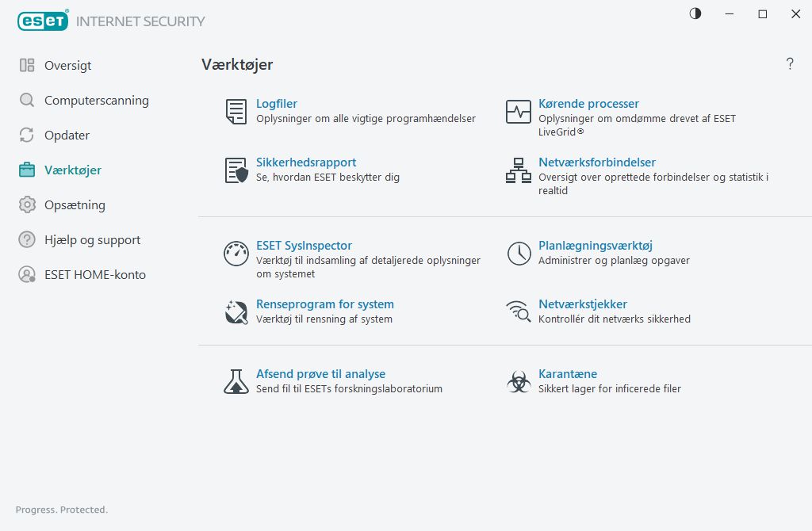Click the Kørende processer monitor icon

pos(519,112)
